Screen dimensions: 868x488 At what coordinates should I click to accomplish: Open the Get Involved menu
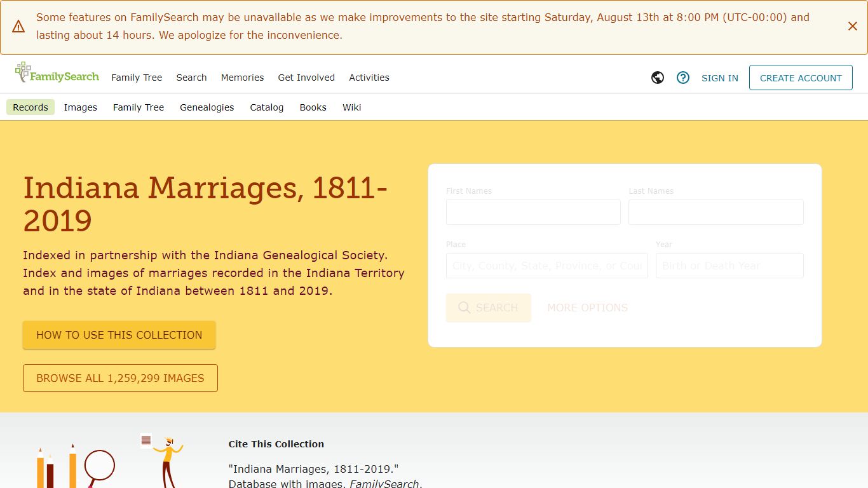(x=306, y=78)
